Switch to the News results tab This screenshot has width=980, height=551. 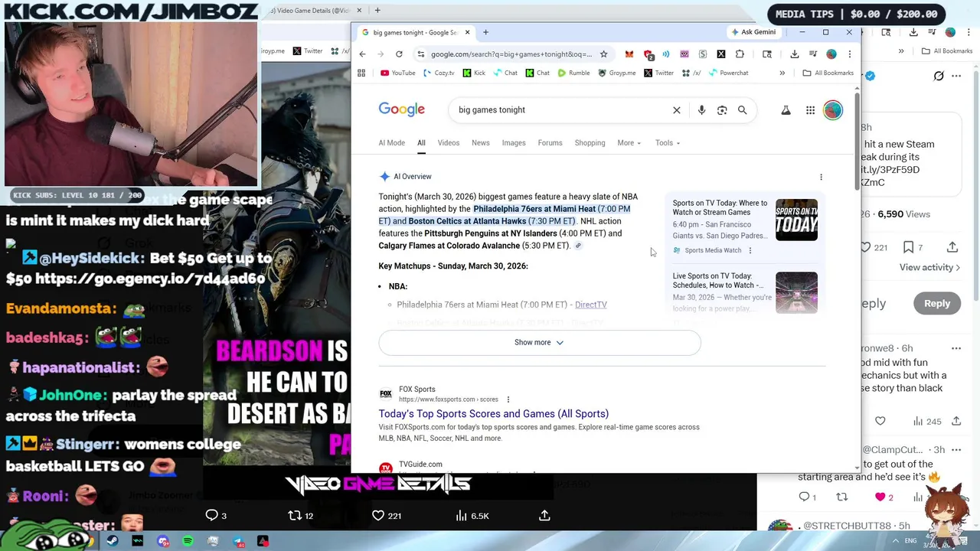click(481, 143)
